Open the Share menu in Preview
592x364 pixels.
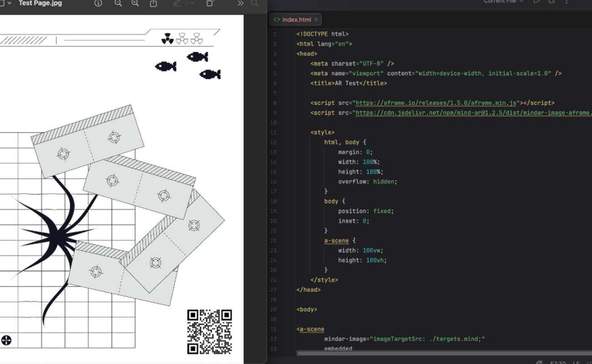coord(153,3)
